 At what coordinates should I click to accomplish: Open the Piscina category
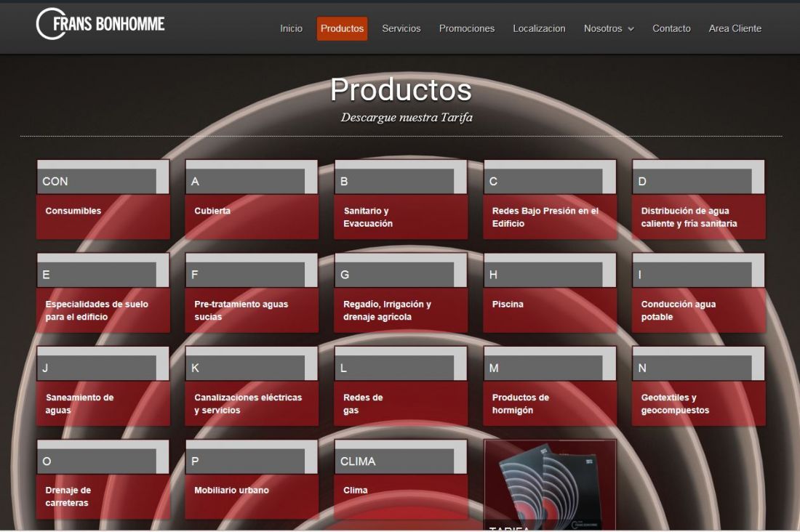pos(550,293)
